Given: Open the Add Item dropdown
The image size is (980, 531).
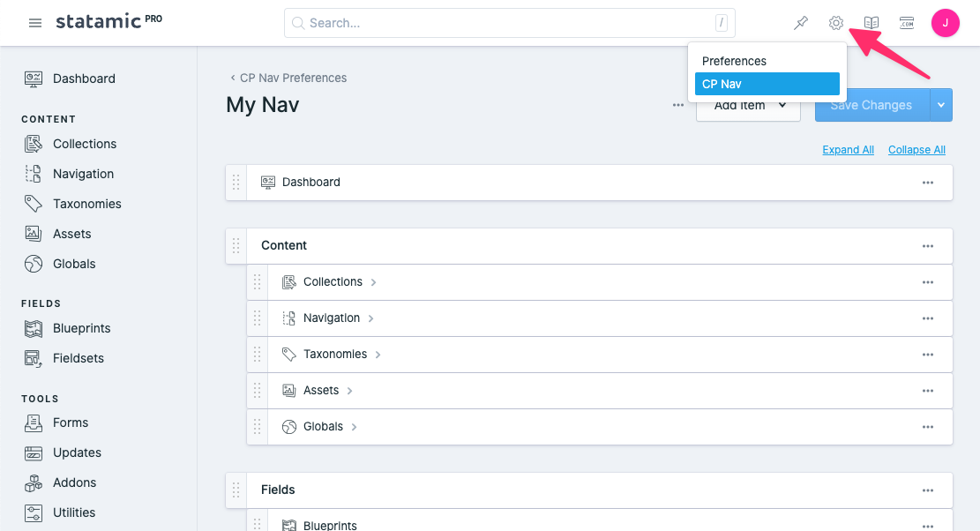Looking at the screenshot, I should coord(747,105).
